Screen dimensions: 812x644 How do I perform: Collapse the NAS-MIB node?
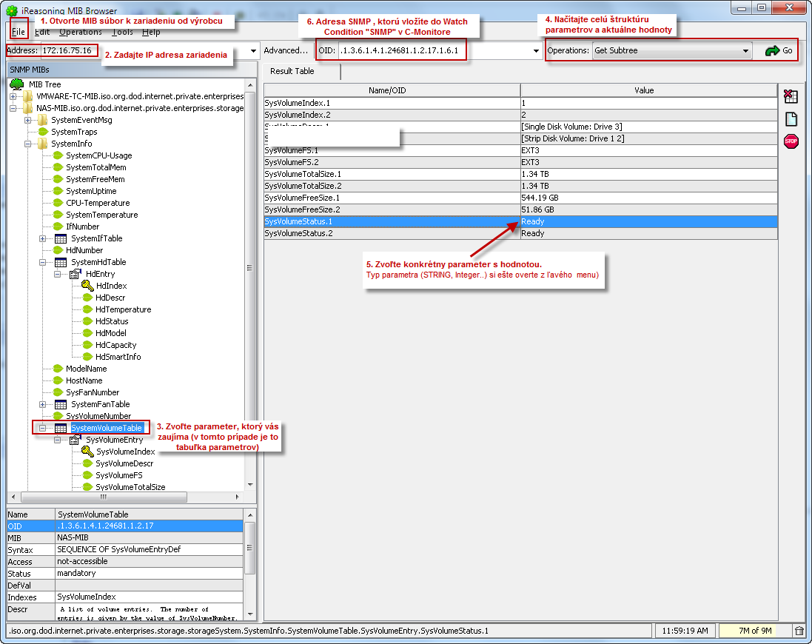(x=13, y=108)
